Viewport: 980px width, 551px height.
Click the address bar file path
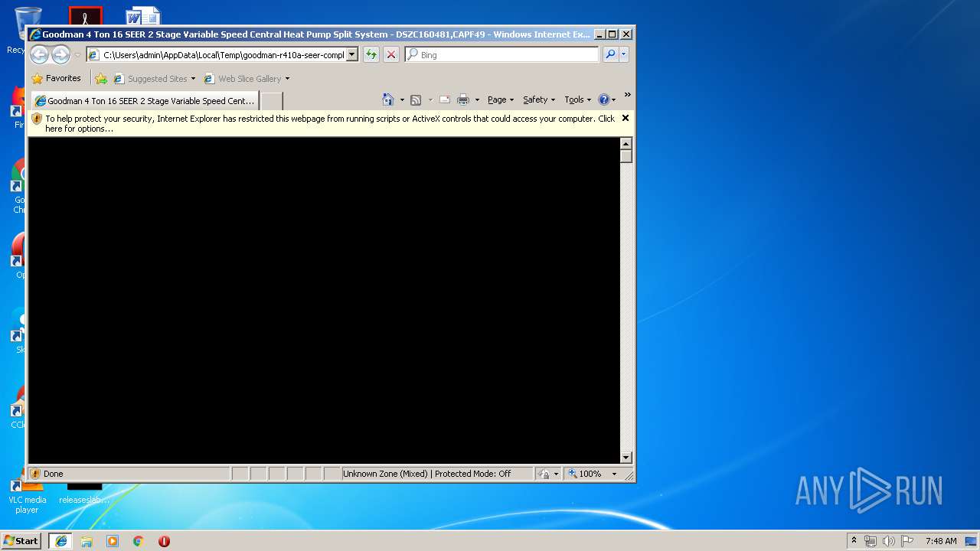click(224, 55)
